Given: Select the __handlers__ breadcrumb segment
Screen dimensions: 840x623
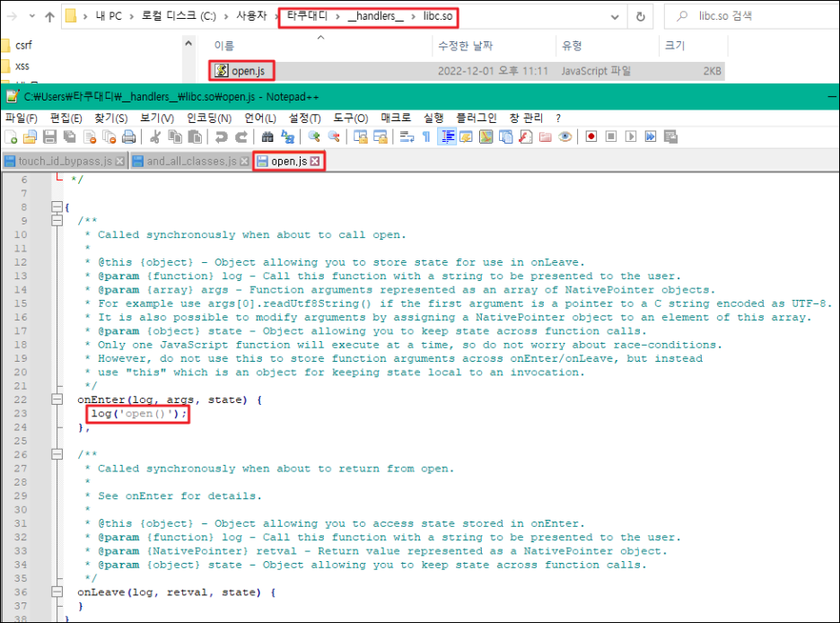Looking at the screenshot, I should pos(375,16).
